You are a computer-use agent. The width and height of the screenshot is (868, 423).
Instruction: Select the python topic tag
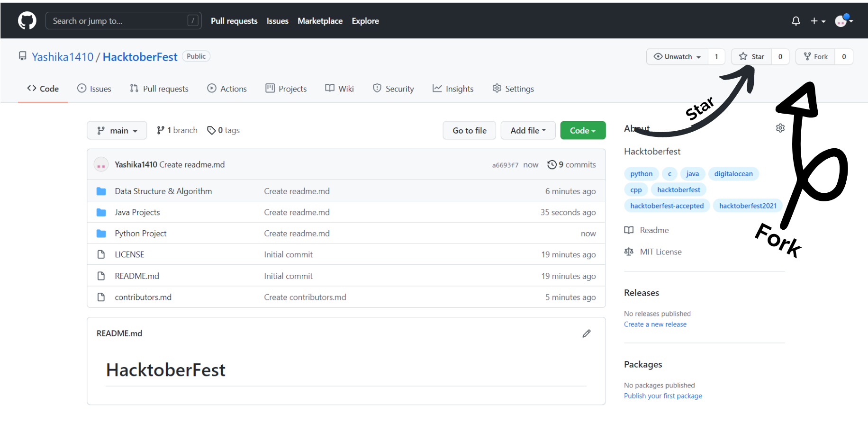pos(642,174)
